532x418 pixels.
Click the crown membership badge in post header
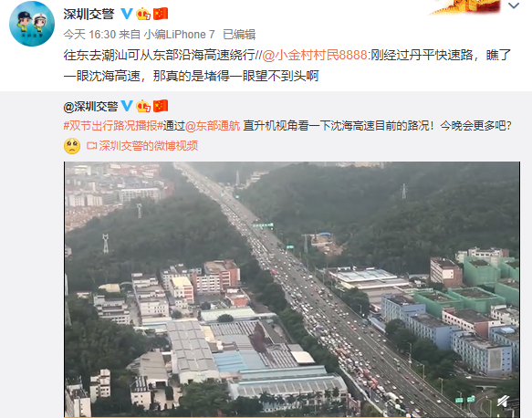tap(143, 14)
